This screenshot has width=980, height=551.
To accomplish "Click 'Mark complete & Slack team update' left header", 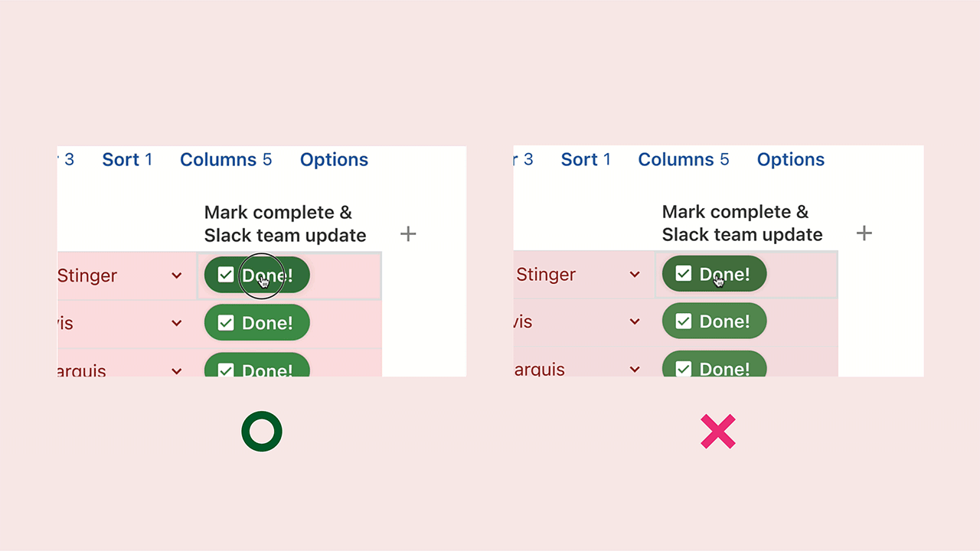I will (285, 223).
